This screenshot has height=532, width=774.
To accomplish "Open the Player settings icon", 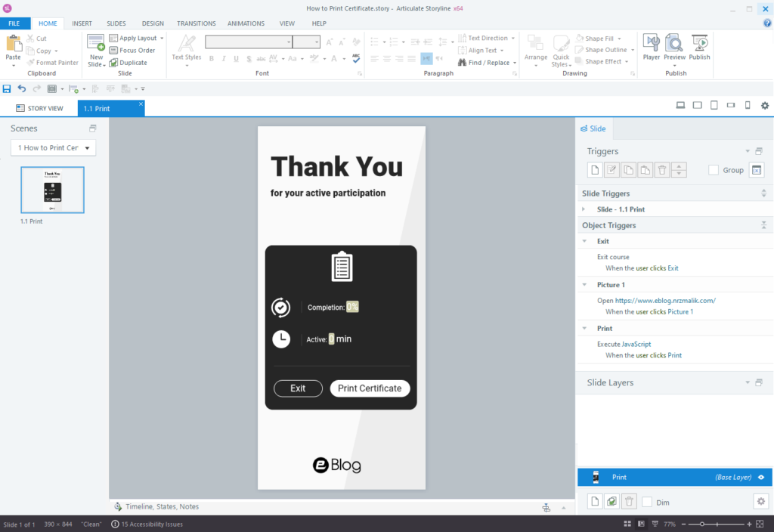I will 651,43.
